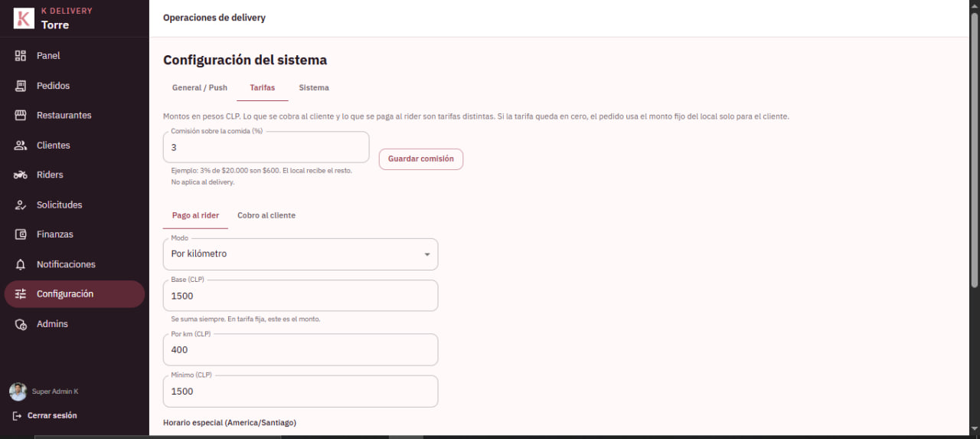Screen dimensions: 980x439
Task: Open the Panel dashboard icon
Action: (x=21, y=56)
